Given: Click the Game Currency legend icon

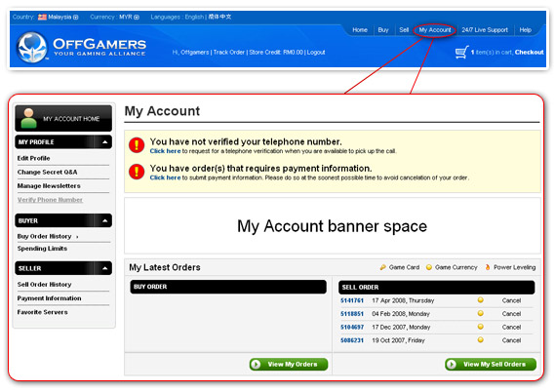Looking at the screenshot, I should coord(429,267).
